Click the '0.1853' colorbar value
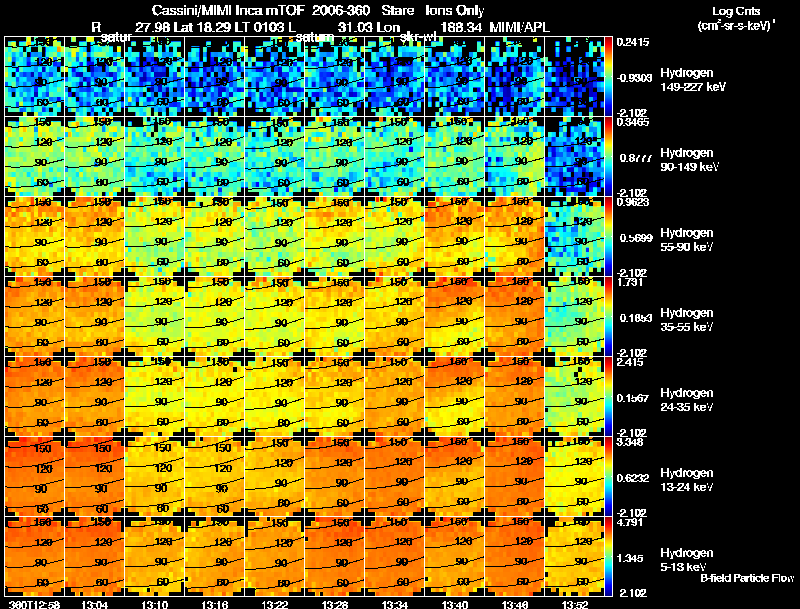The width and height of the screenshot is (800, 609). click(636, 318)
